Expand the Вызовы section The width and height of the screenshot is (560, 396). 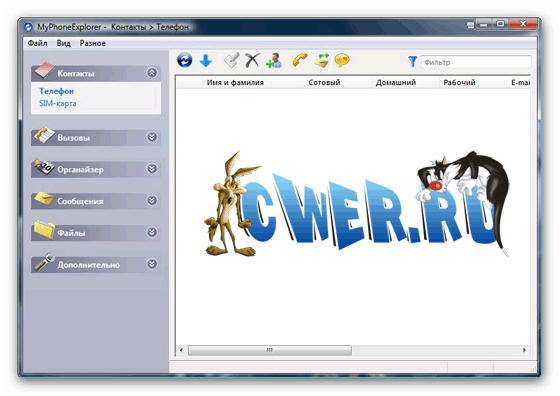(x=152, y=137)
